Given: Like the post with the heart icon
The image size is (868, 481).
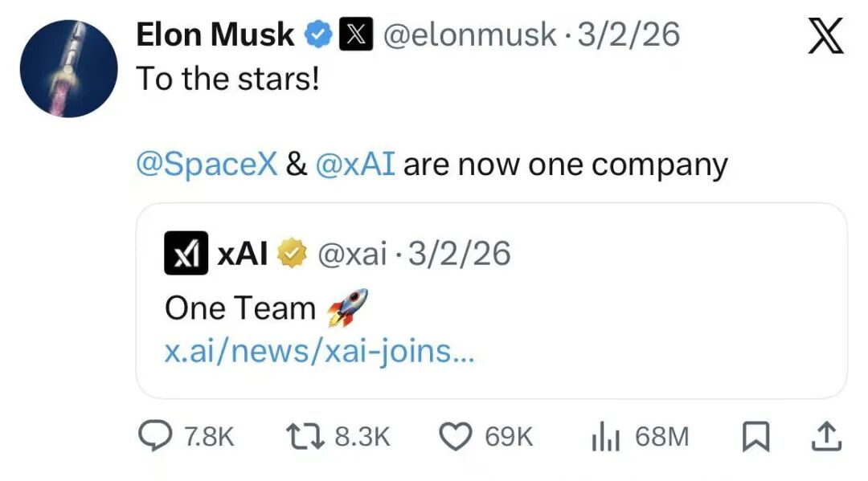Looking at the screenshot, I should click(x=457, y=436).
